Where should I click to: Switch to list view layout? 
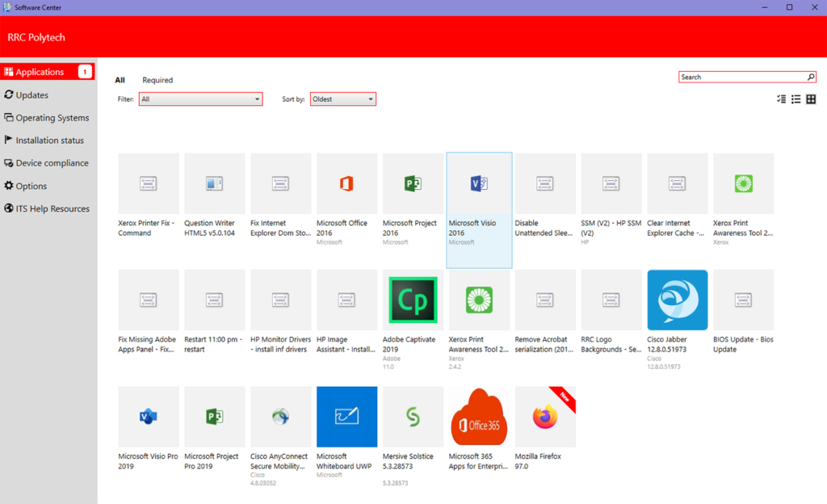pos(796,99)
